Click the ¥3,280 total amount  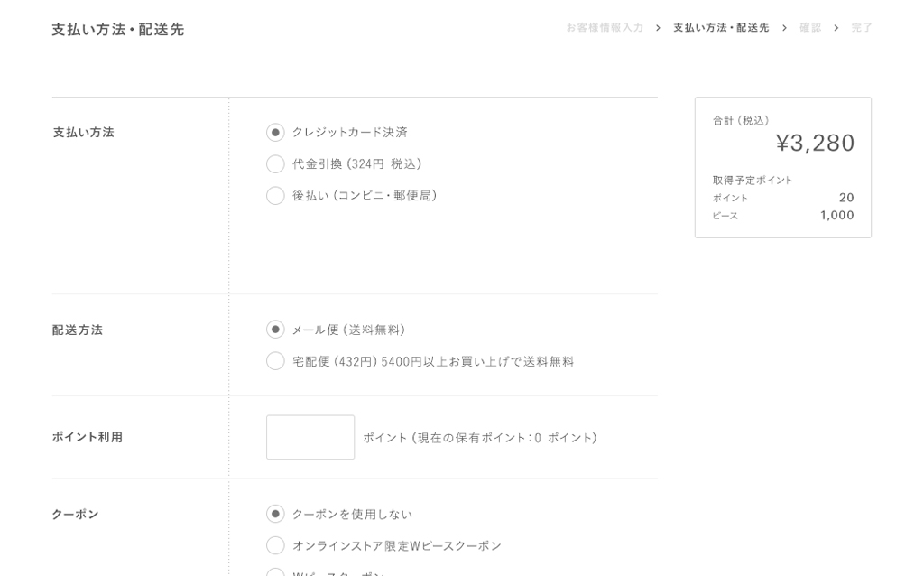click(x=815, y=144)
